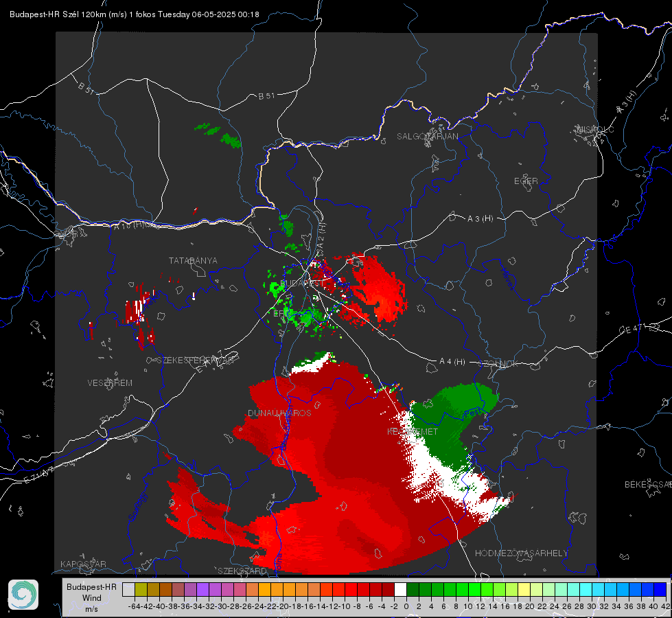The width and height of the screenshot is (672, 618).
Task: Click the A 4 (H) road label
Action: [452, 362]
